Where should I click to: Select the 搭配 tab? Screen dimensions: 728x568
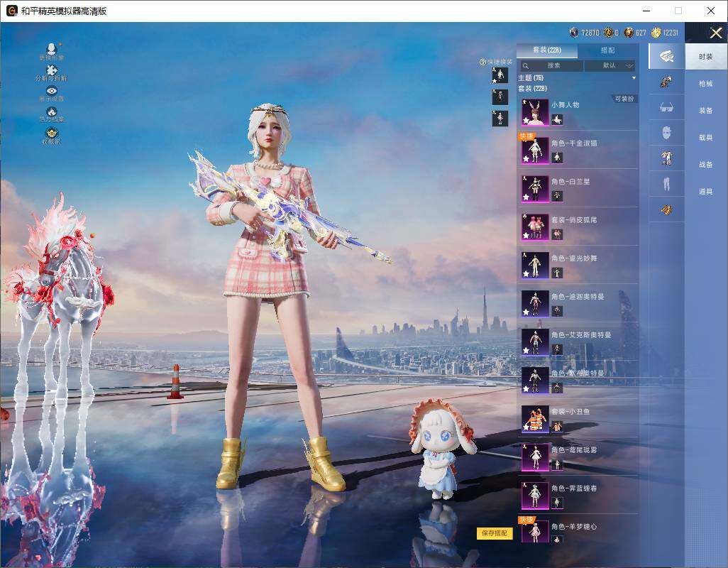[608, 50]
